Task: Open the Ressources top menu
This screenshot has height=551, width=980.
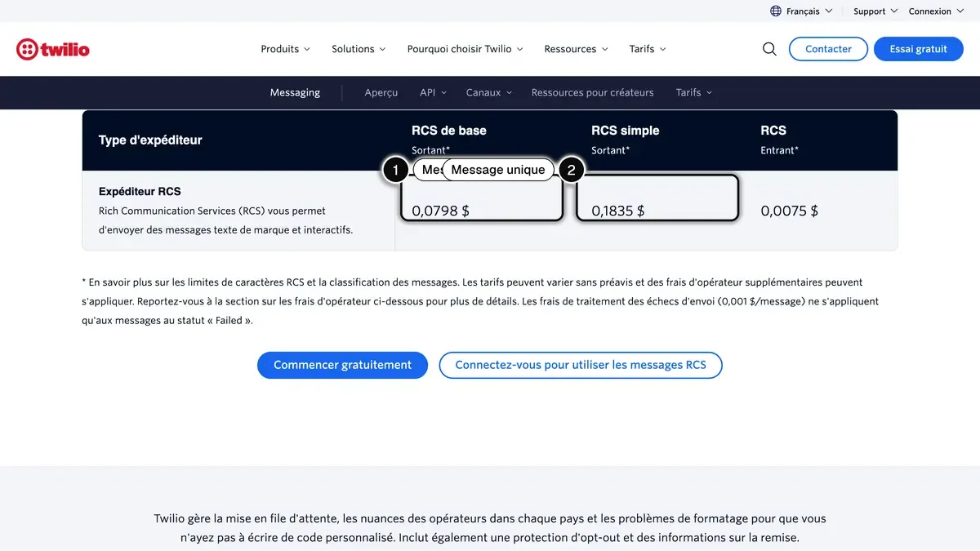Action: (577, 49)
